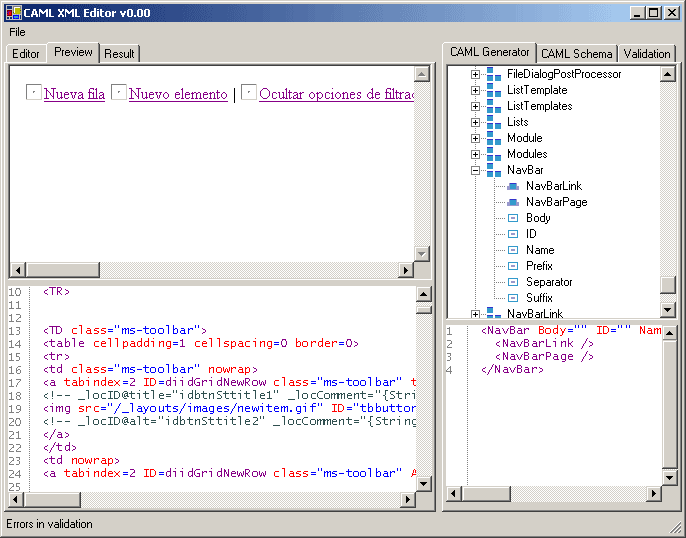Click the table cellpadding code line

point(201,343)
